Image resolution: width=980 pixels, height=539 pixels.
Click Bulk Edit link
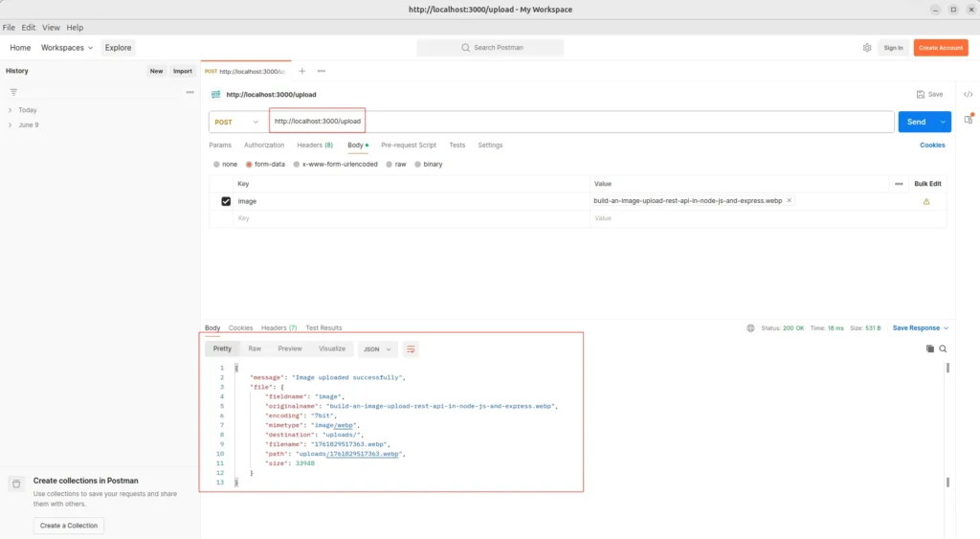click(927, 184)
